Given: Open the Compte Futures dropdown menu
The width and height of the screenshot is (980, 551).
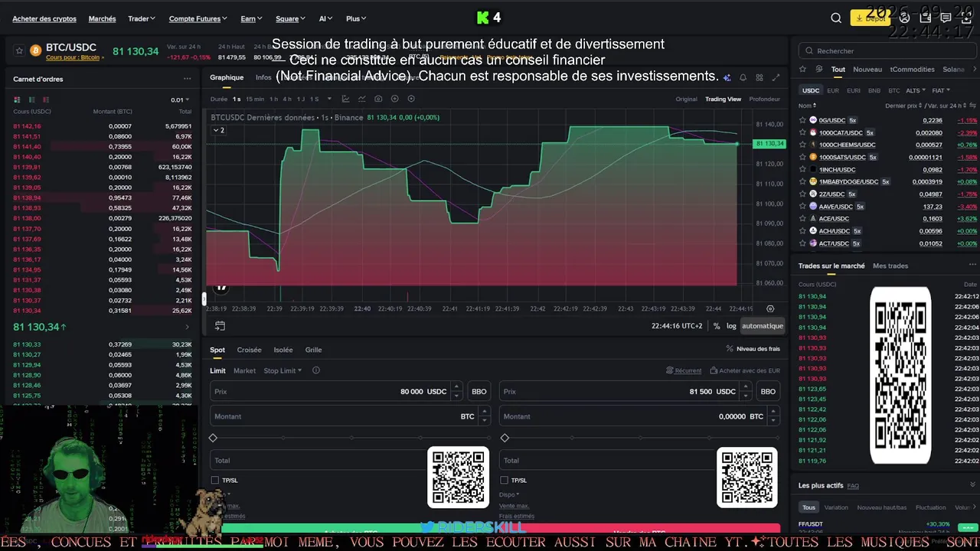Looking at the screenshot, I should pyautogui.click(x=198, y=18).
